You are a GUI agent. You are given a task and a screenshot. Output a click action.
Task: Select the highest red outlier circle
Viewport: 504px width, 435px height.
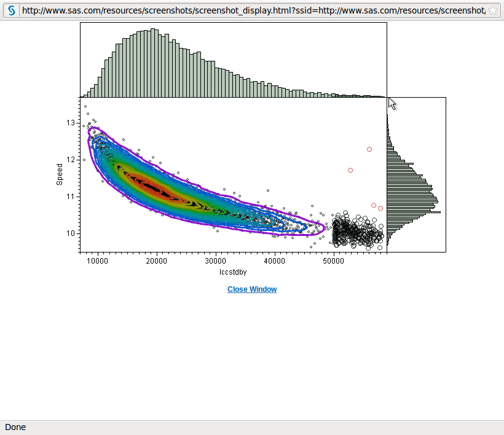point(369,149)
